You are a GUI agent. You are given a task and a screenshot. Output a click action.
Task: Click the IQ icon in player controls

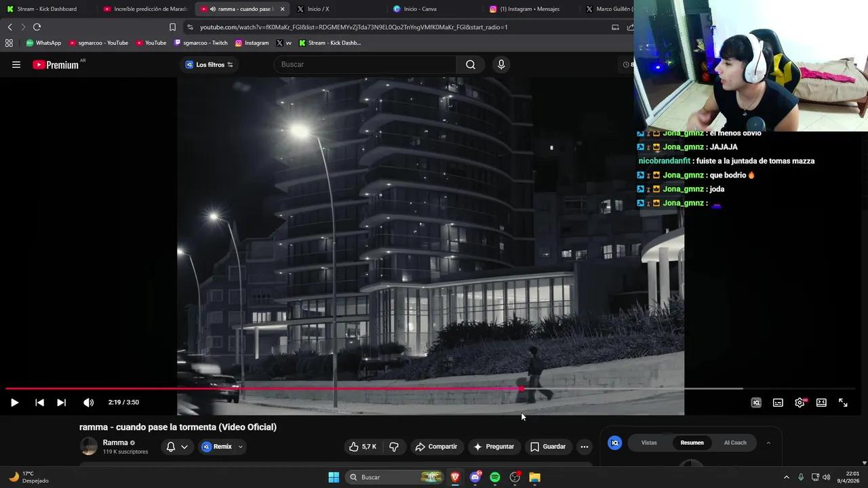756,403
